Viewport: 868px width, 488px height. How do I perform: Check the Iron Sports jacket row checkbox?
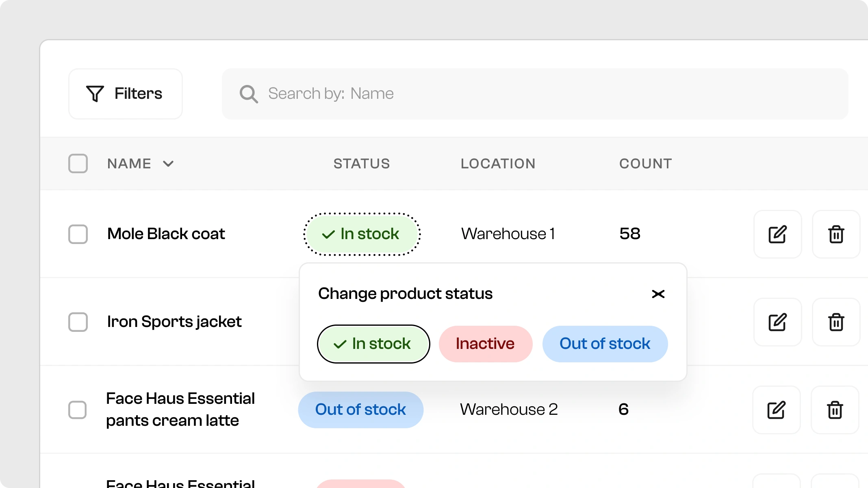click(78, 322)
